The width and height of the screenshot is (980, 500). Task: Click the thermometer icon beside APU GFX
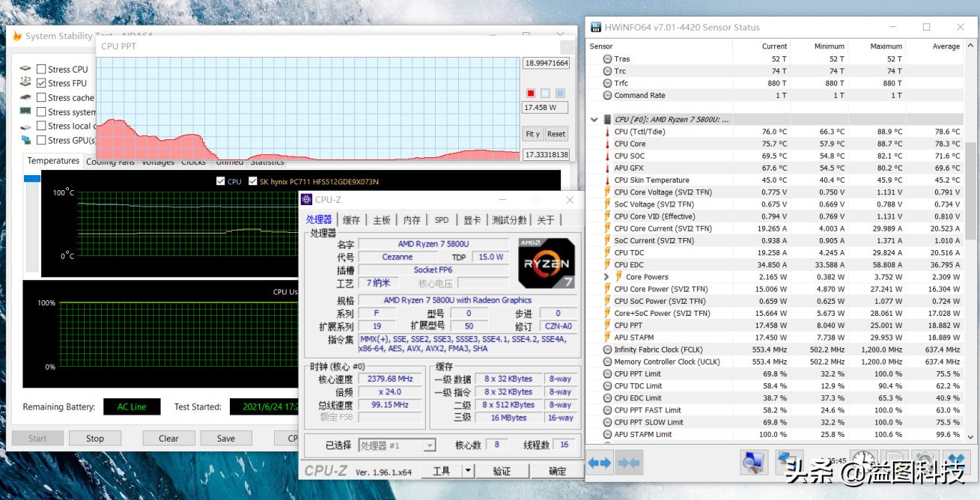607,168
